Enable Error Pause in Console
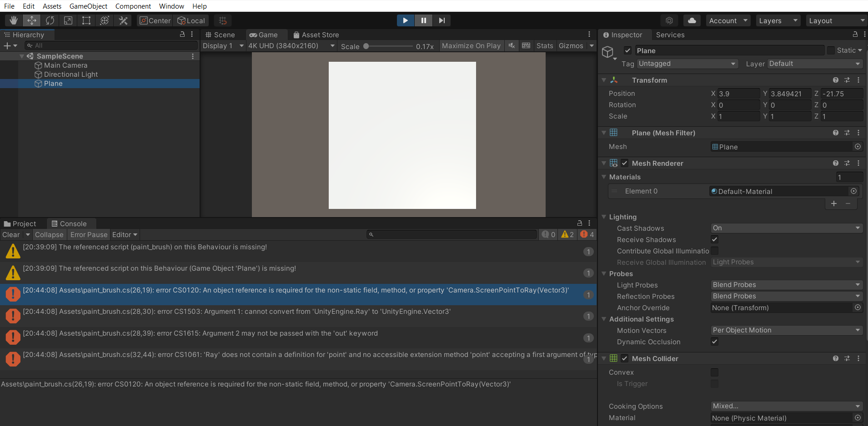Viewport: 868px width, 426px height. [88, 234]
